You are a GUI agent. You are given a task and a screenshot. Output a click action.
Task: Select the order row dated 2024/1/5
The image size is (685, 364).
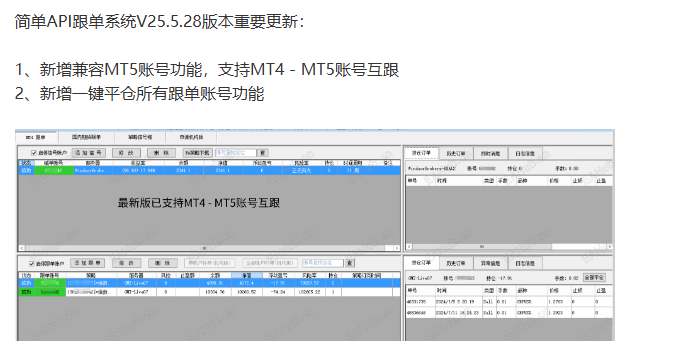509,302
